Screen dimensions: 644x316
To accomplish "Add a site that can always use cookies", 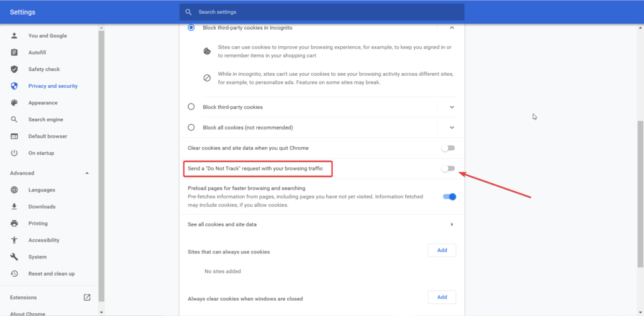I will (x=442, y=250).
